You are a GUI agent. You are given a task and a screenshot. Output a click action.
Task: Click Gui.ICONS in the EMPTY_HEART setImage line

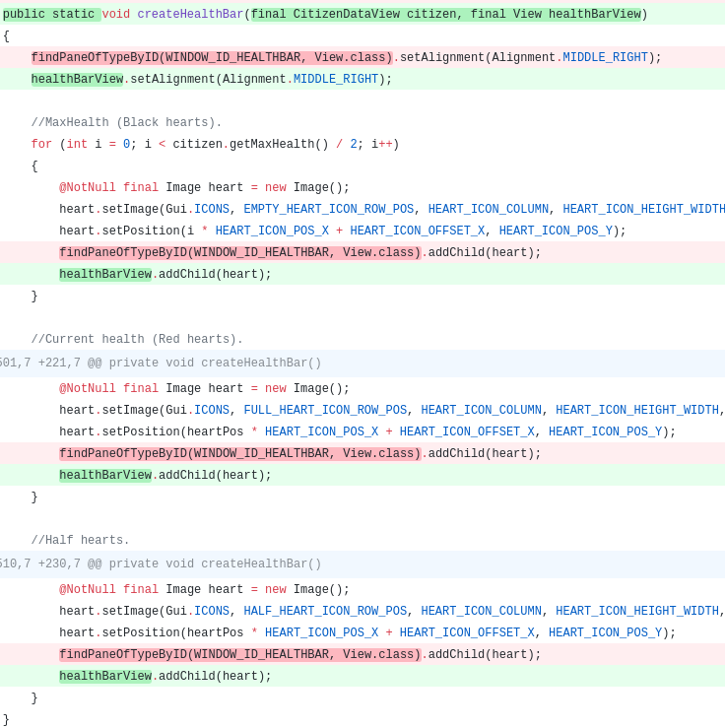pos(197,209)
